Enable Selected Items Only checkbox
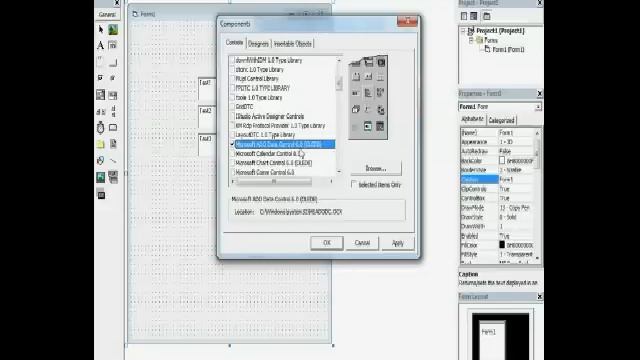The width and height of the screenshot is (640, 360). 354,184
